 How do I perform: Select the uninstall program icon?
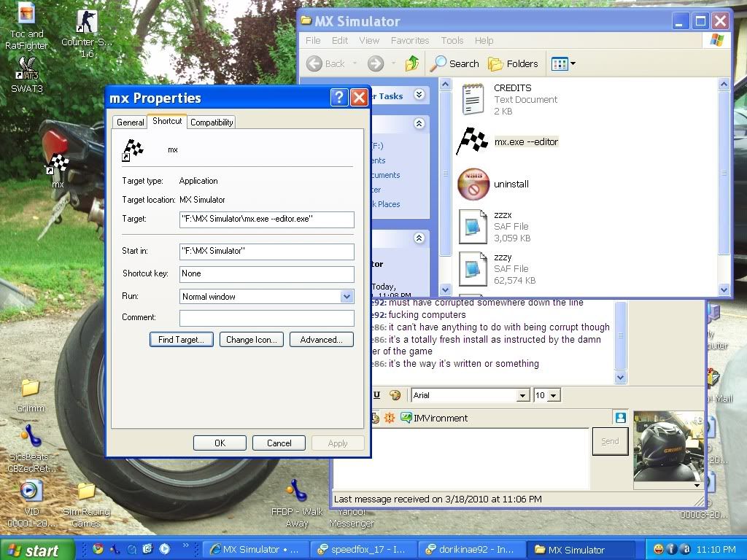tap(473, 184)
